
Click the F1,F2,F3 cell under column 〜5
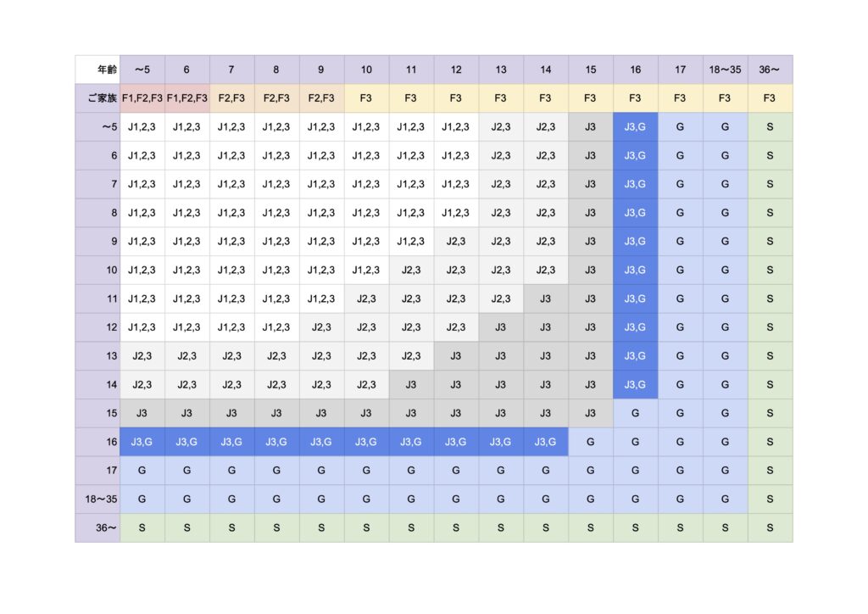(x=142, y=98)
